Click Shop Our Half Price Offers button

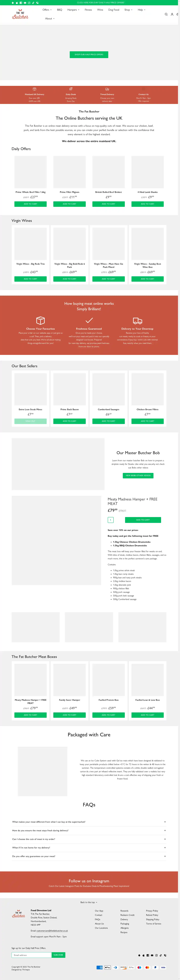pos(89,54)
